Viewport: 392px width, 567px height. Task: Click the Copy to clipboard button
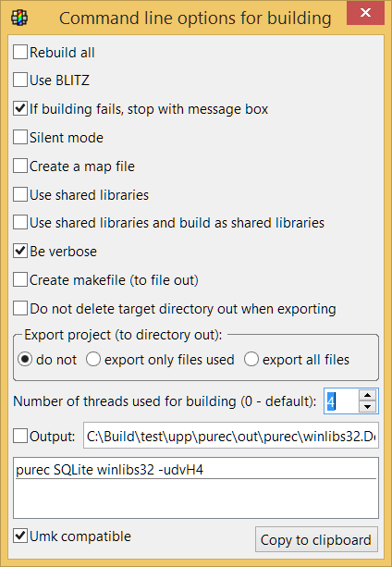(316, 539)
